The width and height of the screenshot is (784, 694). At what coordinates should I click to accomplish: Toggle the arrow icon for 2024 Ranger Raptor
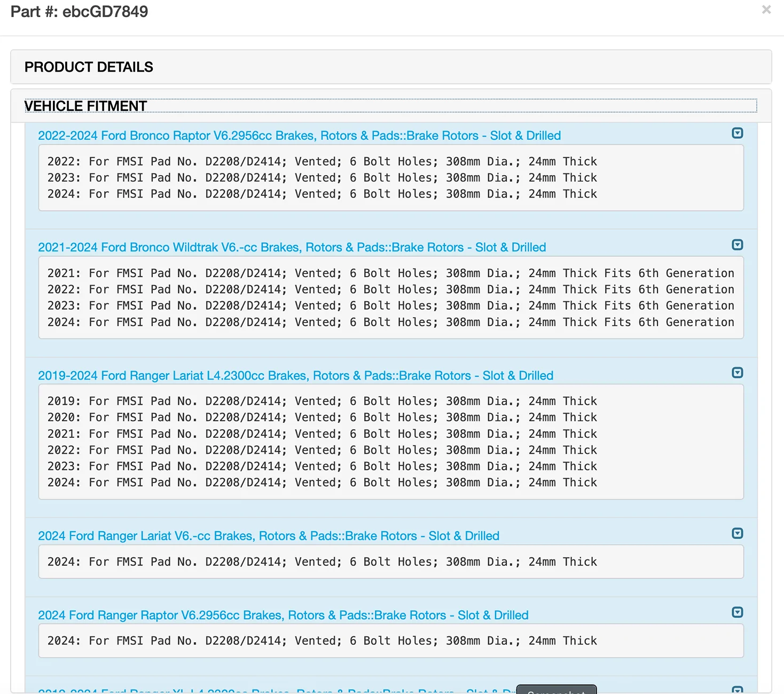738,612
